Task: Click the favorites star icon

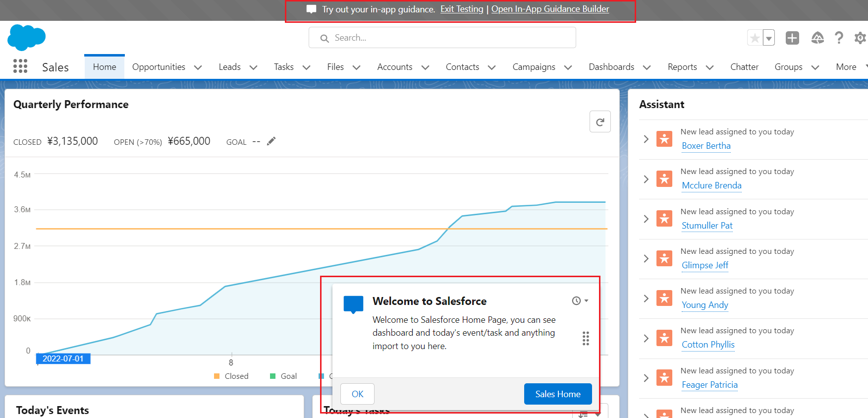Action: coord(755,38)
